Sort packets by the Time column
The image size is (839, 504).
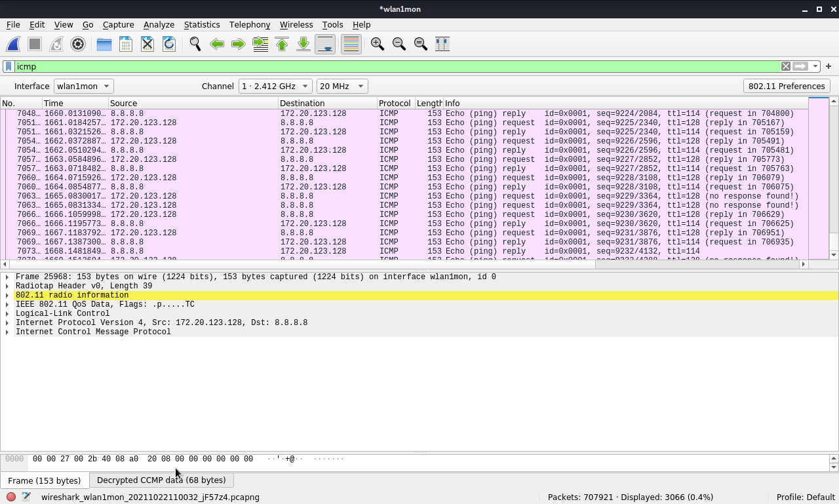click(75, 103)
